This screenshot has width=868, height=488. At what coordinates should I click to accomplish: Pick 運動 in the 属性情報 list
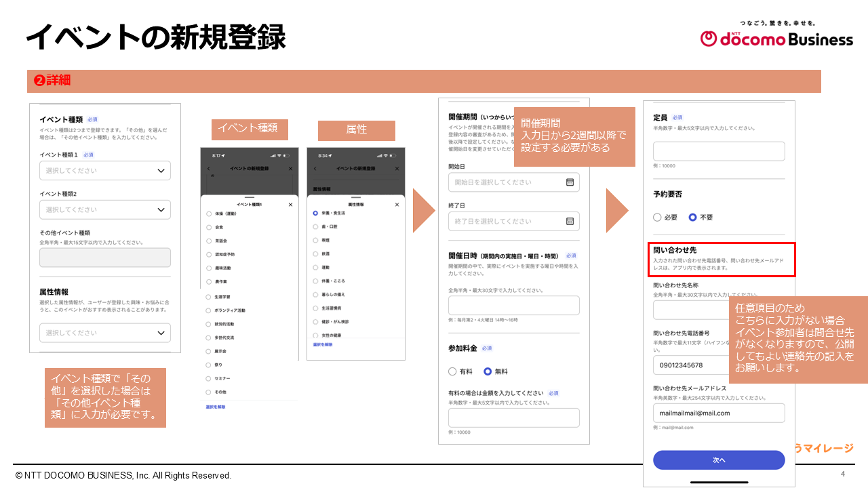pos(315,267)
